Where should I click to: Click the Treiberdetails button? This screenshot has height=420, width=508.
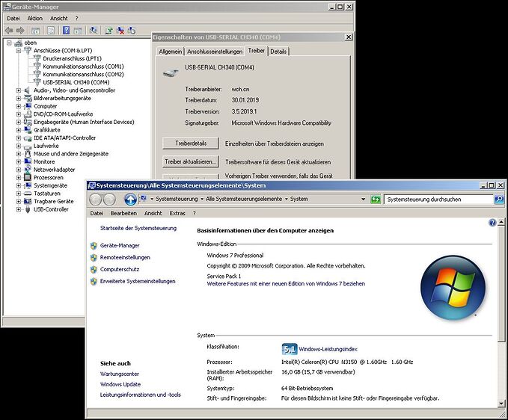tap(191, 143)
